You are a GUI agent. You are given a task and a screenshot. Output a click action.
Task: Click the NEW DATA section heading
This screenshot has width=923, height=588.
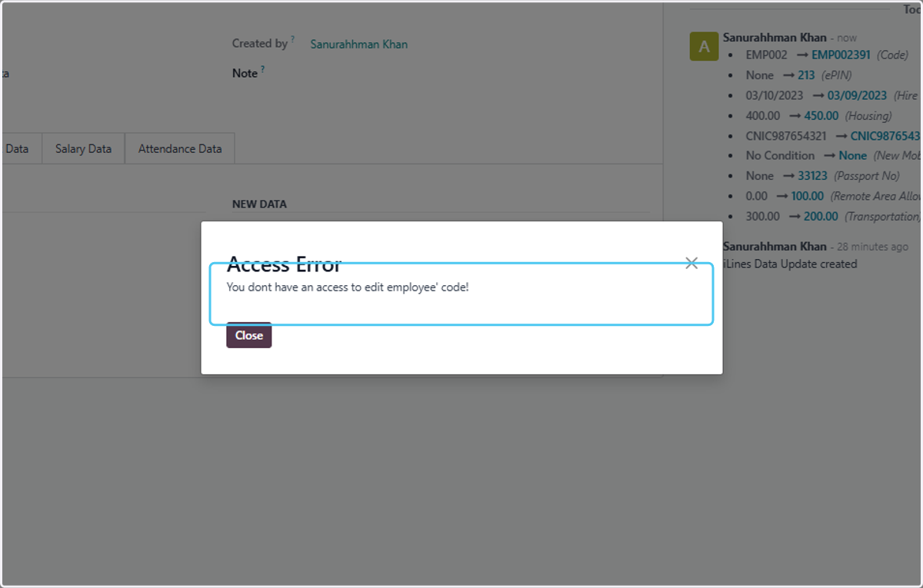pos(259,204)
